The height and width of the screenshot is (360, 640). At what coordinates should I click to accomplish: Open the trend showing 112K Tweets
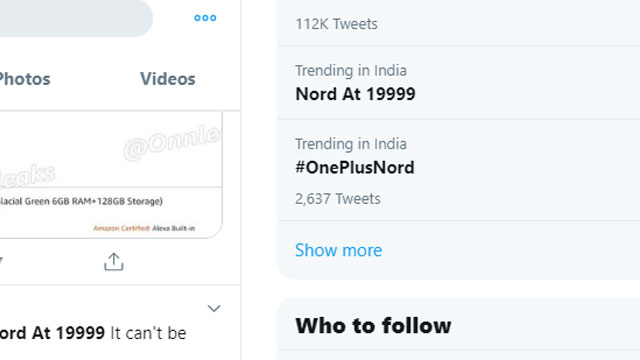pos(458,23)
